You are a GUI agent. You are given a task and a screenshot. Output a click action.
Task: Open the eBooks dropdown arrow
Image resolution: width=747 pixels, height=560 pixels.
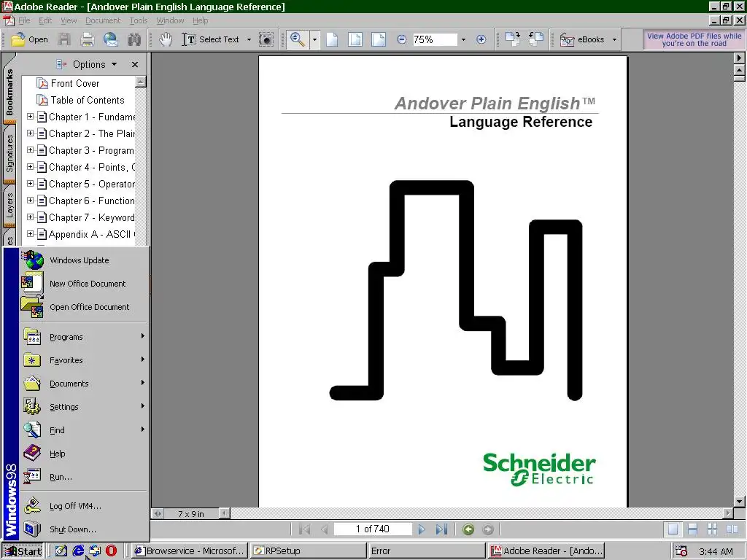614,39
